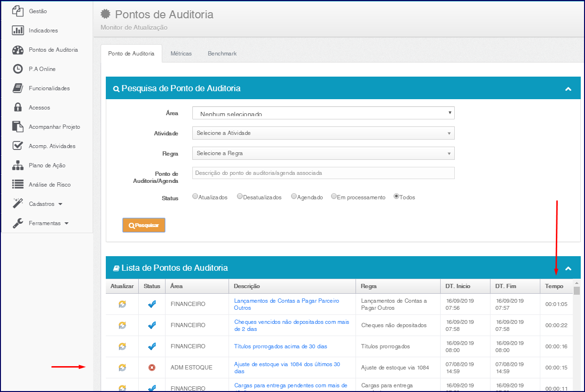585x392 pixels.
Task: Select the Agendado status radio
Action: click(294, 196)
